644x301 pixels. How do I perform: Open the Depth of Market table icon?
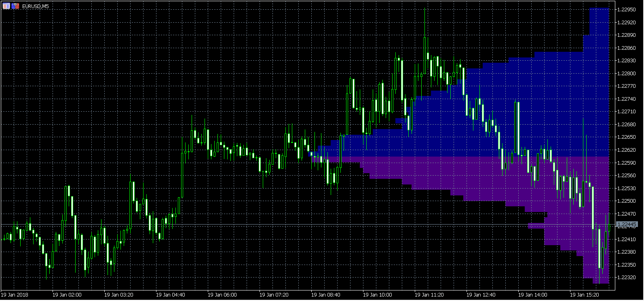[6, 6]
